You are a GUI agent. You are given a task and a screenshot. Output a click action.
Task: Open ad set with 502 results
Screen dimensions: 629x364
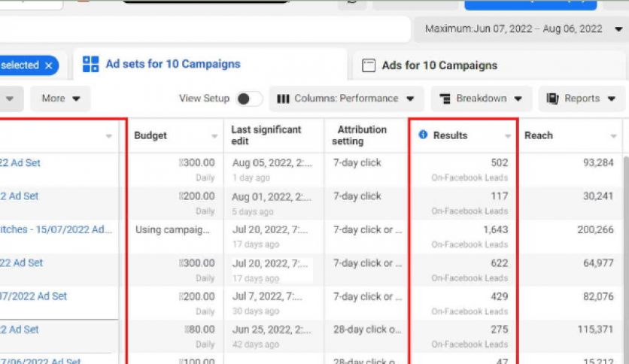pos(20,162)
